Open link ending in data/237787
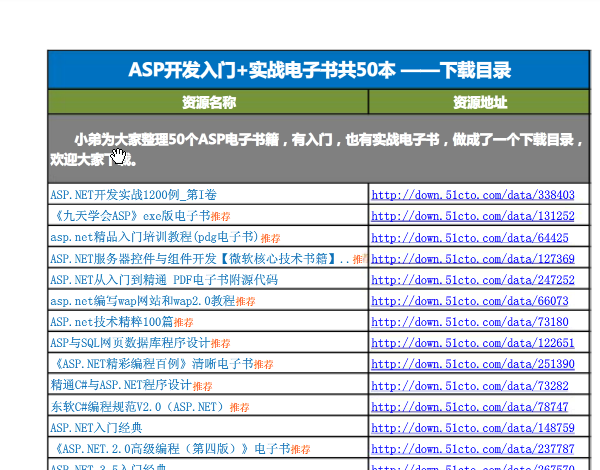 tap(473, 449)
